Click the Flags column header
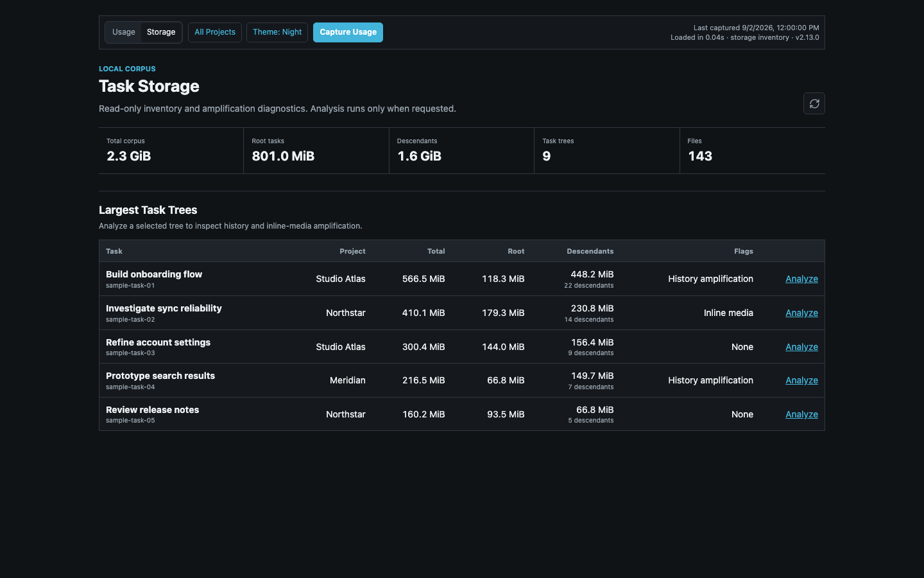Screen dimensions: 924x578 744,251
